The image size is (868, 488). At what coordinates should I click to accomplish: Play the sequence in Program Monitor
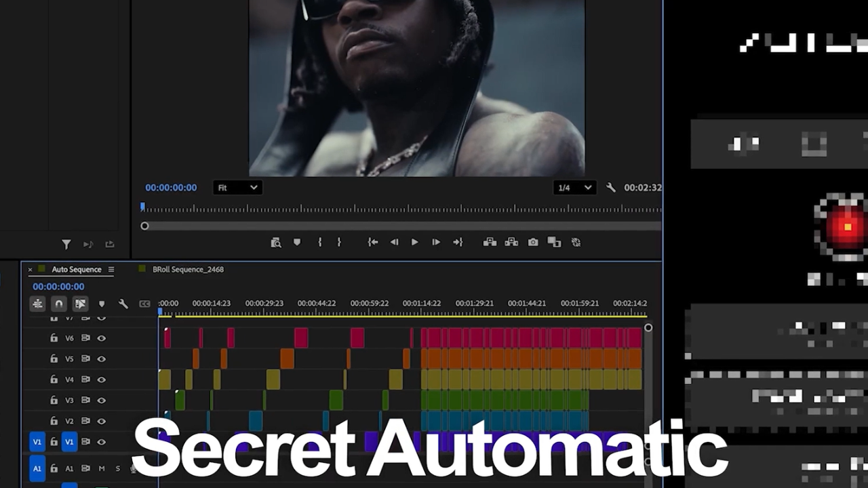pyautogui.click(x=415, y=242)
